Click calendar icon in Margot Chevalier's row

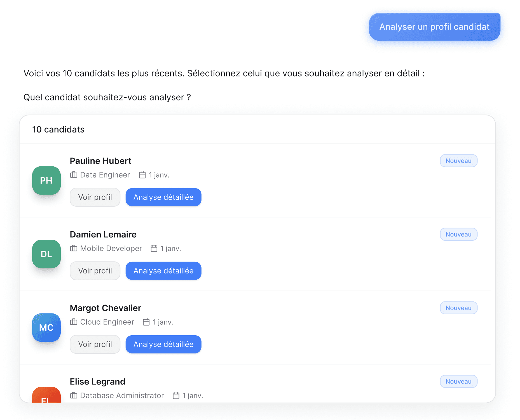point(146,322)
